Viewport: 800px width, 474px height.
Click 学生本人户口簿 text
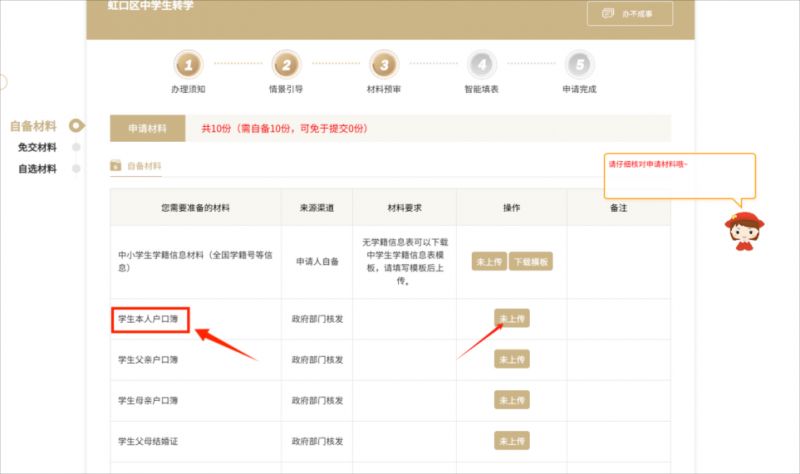148,319
